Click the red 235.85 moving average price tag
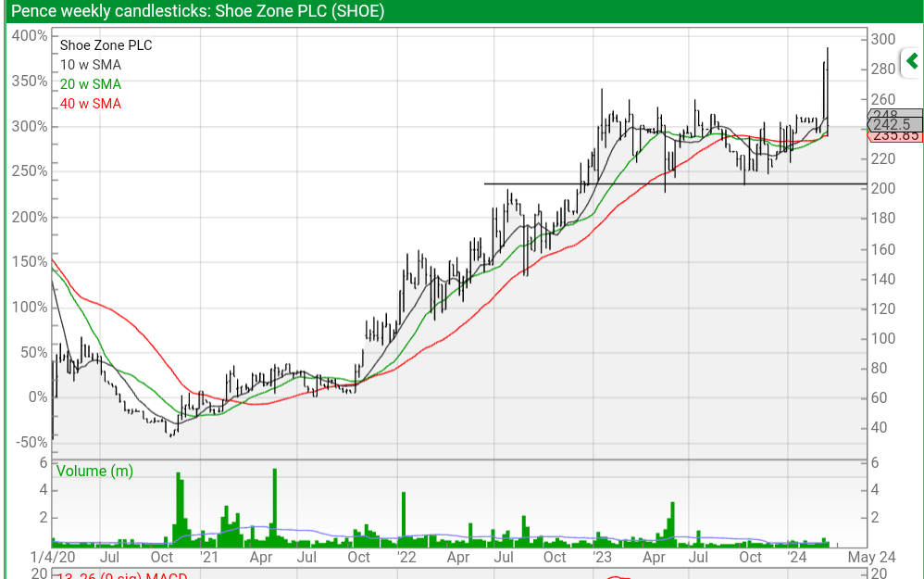Image resolution: width=924 pixels, height=579 pixels. click(x=894, y=136)
